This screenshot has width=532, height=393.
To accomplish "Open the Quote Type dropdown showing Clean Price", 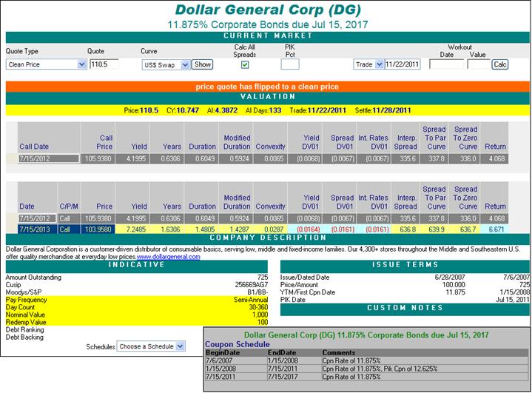I will click(x=46, y=64).
